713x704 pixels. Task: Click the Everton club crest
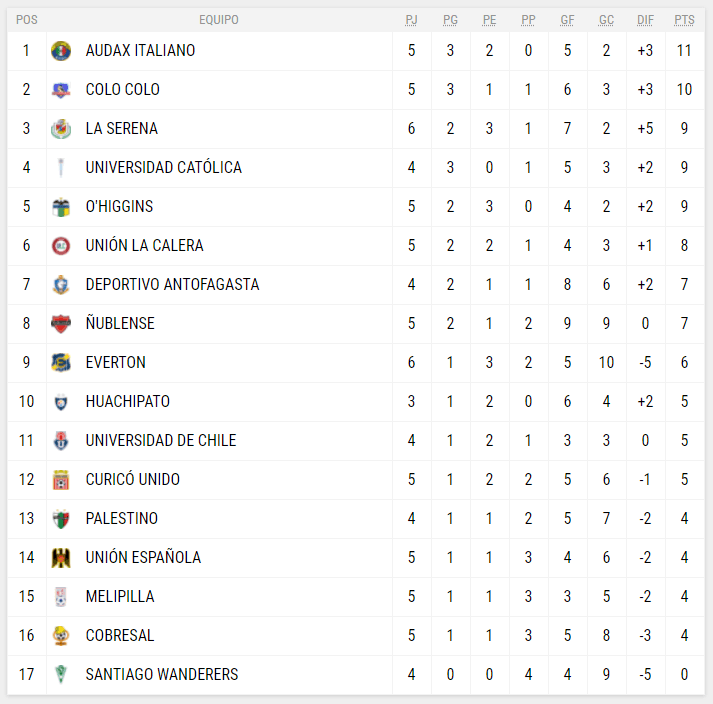tap(61, 362)
